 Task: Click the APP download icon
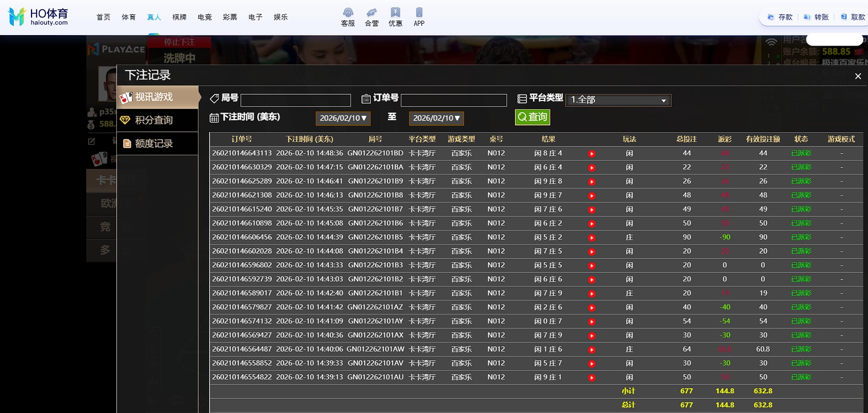419,17
